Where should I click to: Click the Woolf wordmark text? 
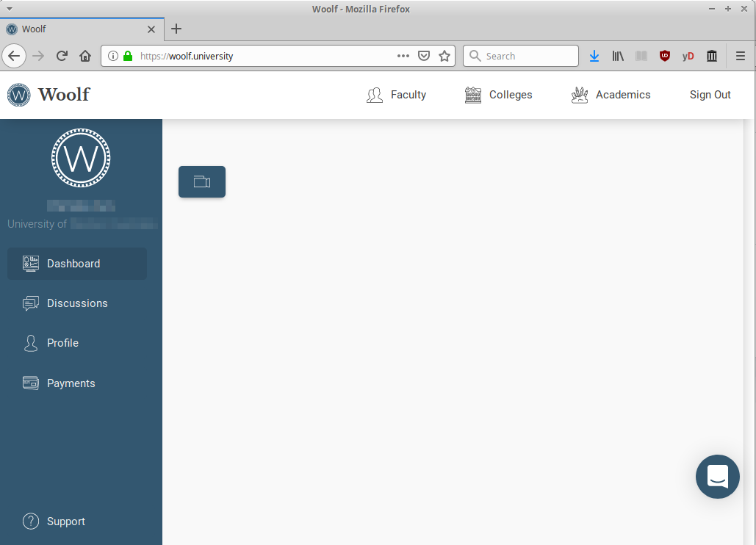64,95
